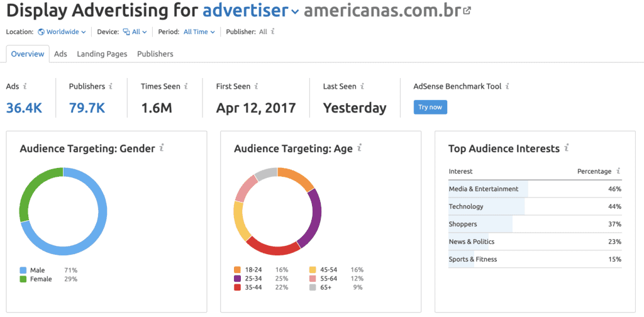Show info icon next to Publishers metric
Screen dimensions: 644x317
point(111,86)
